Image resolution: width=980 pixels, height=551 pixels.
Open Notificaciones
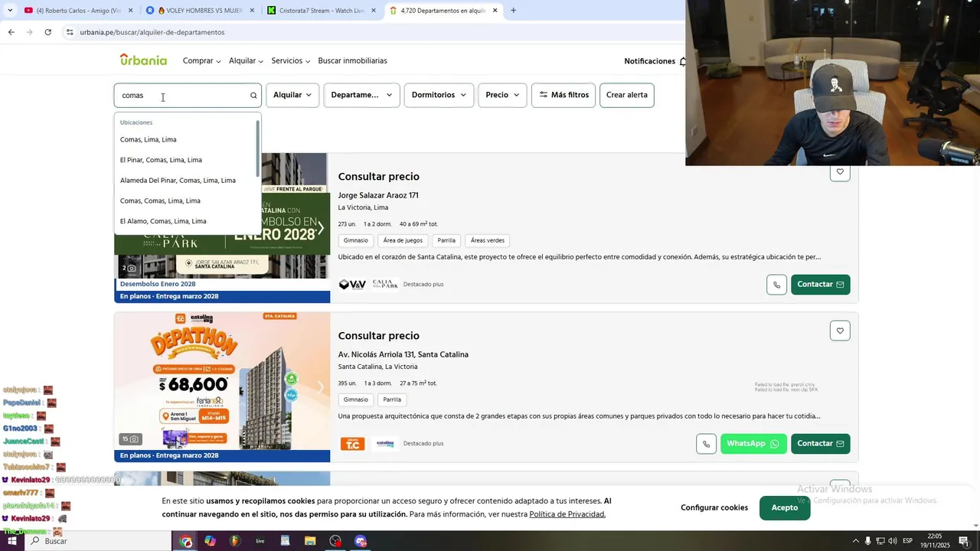649,61
